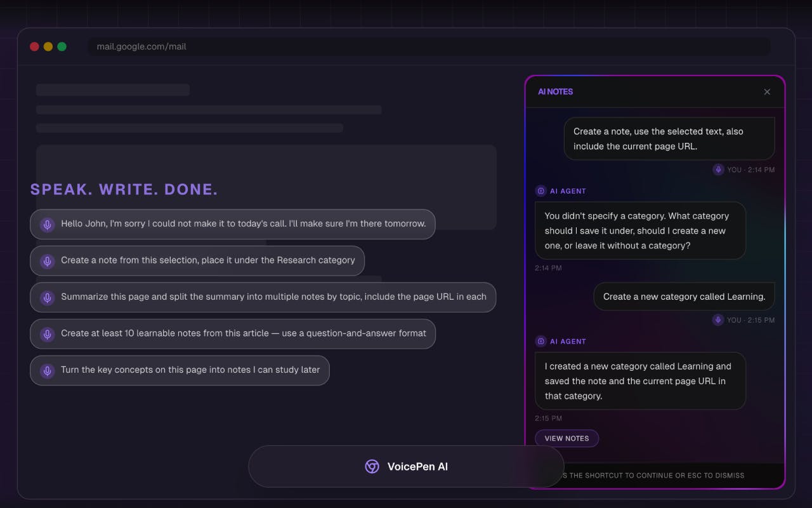Select the 'Hello John, I'm sorry' voice prompt
Viewport: 812px width, 508px height.
click(x=232, y=224)
